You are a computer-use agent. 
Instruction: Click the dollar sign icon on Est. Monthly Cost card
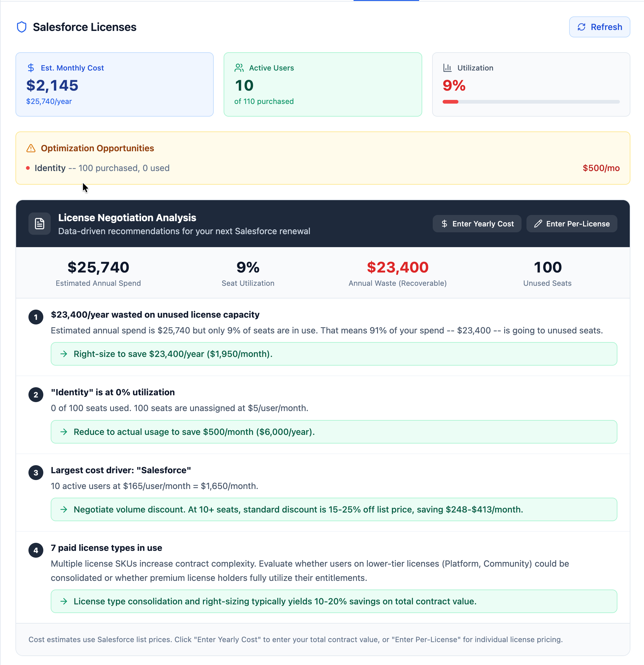pos(31,67)
